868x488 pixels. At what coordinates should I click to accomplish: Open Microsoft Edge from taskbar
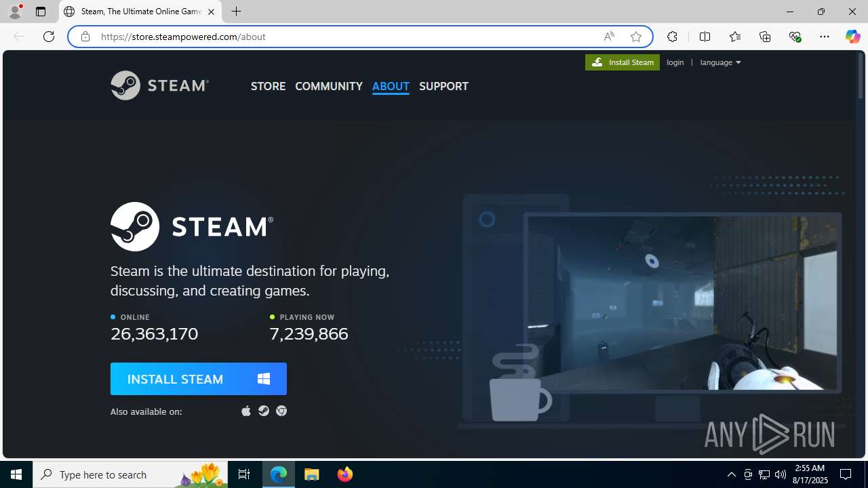[279, 474]
